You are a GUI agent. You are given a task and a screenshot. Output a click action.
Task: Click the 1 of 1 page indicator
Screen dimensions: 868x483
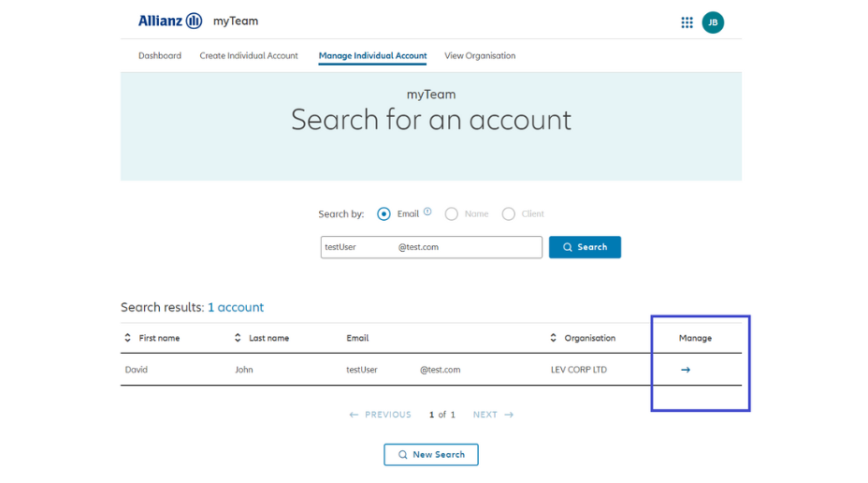(x=441, y=415)
